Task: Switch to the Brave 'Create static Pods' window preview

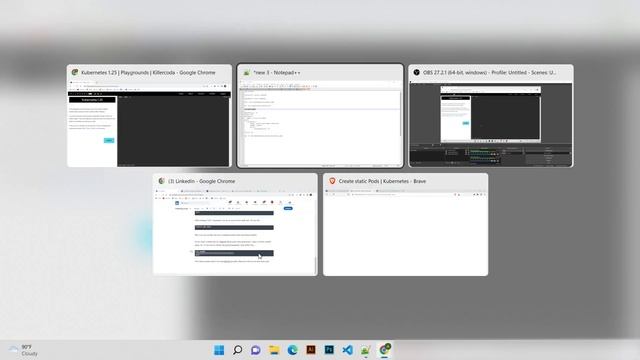Action: (x=406, y=224)
